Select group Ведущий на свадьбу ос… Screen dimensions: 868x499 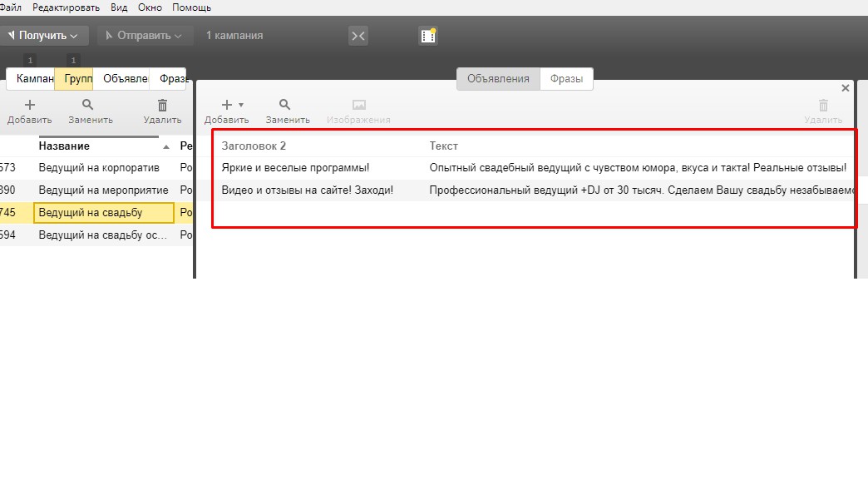pyautogui.click(x=102, y=235)
